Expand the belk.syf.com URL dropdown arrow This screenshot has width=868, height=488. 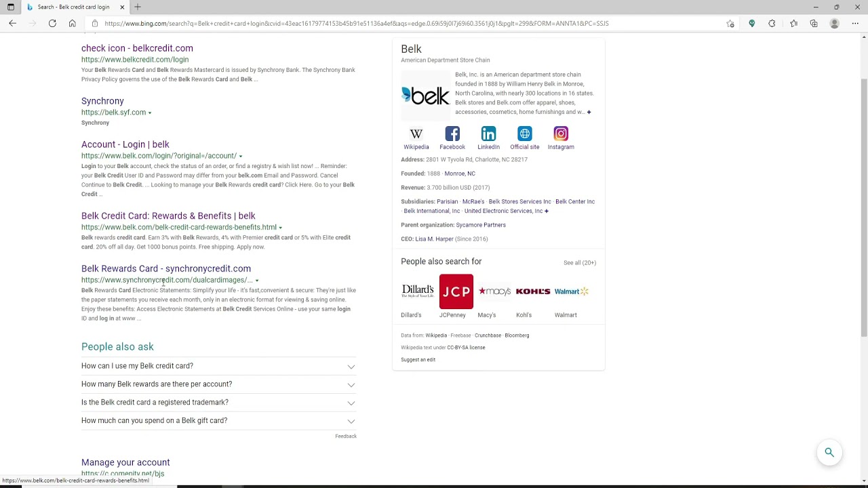coord(150,113)
